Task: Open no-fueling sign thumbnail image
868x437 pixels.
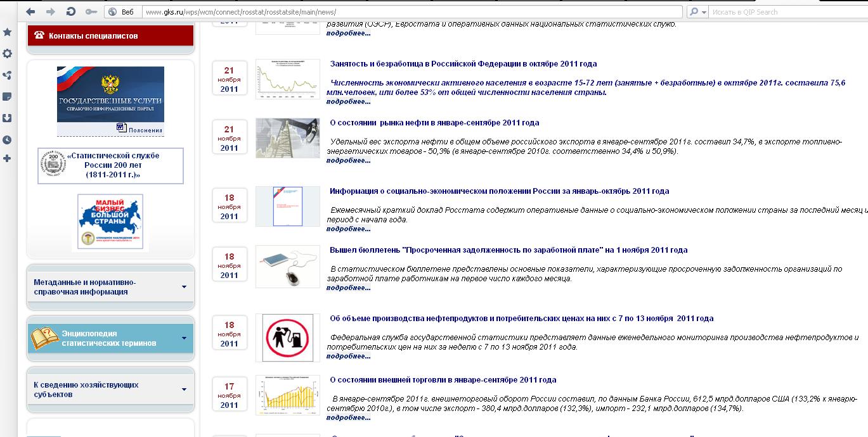Action: [x=288, y=338]
